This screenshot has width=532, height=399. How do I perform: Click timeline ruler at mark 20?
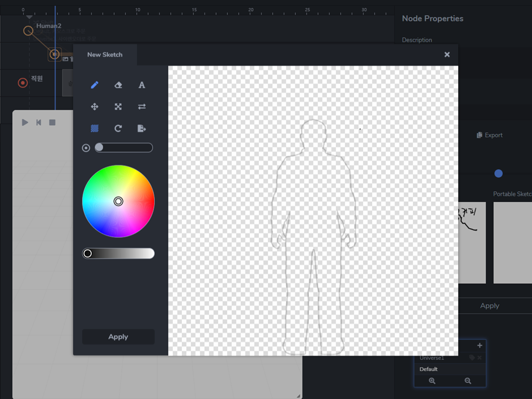point(250,11)
